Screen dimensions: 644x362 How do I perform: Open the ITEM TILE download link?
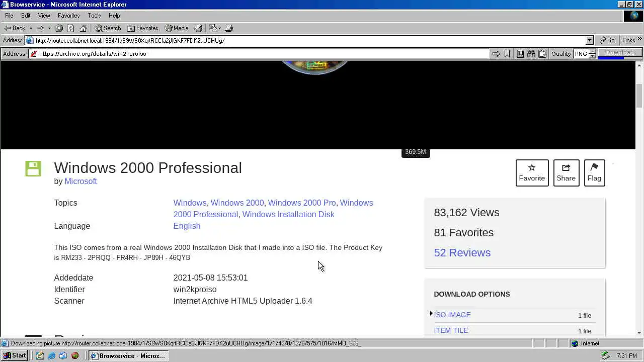(451, 330)
